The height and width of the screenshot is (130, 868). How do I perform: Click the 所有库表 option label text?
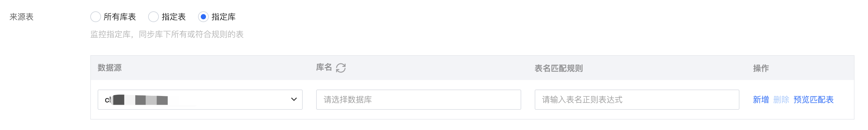coord(120,17)
